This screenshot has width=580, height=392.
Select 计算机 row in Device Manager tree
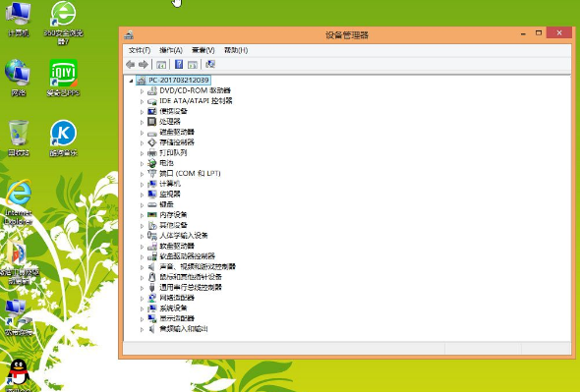pos(170,184)
